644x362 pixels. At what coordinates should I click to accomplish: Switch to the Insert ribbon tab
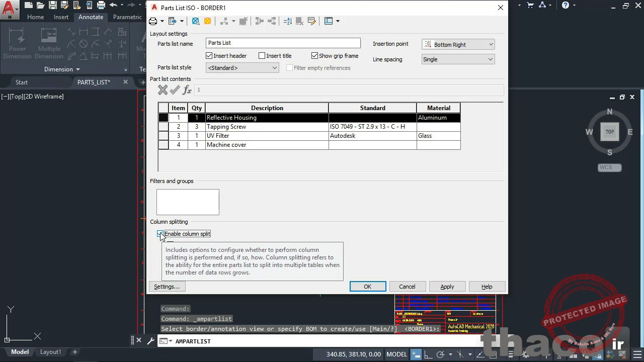click(61, 17)
